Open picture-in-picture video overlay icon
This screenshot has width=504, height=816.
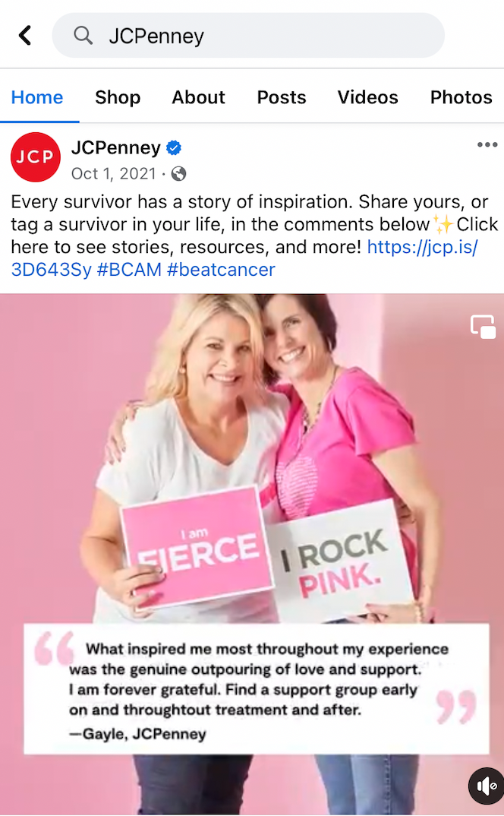(x=484, y=327)
